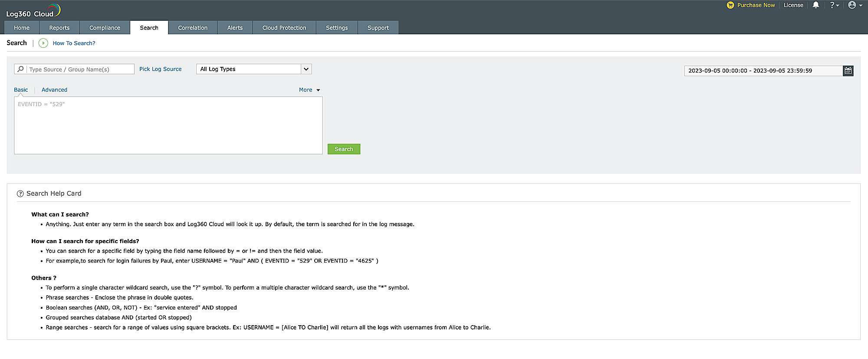Switch to the Compliance tab
Screen dimensions: 868x359
click(x=105, y=28)
